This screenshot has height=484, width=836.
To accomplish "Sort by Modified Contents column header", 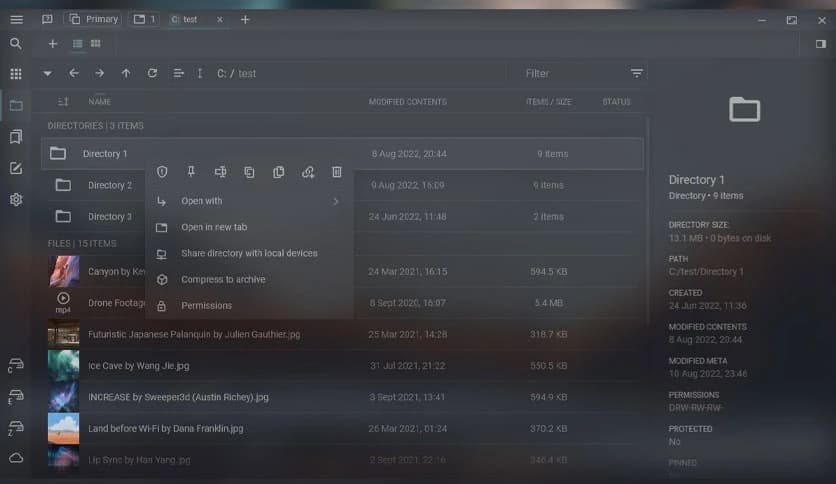I will coord(408,102).
